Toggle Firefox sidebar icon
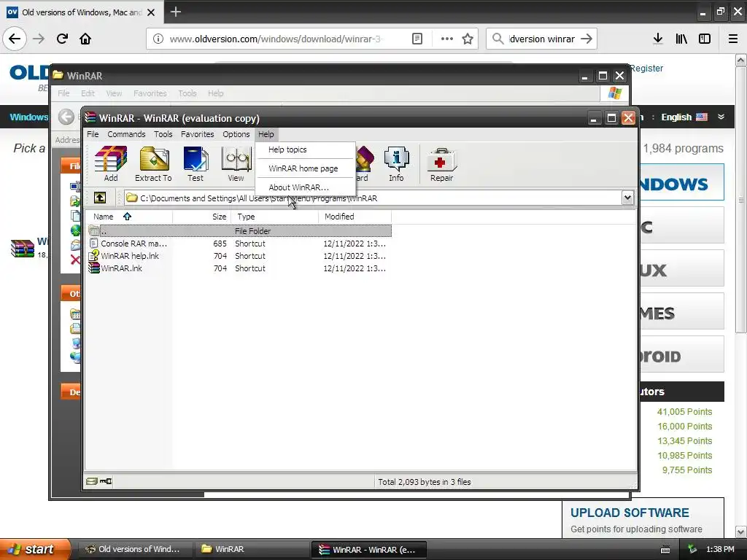Screen dimensions: 747x560 [x=705, y=39]
